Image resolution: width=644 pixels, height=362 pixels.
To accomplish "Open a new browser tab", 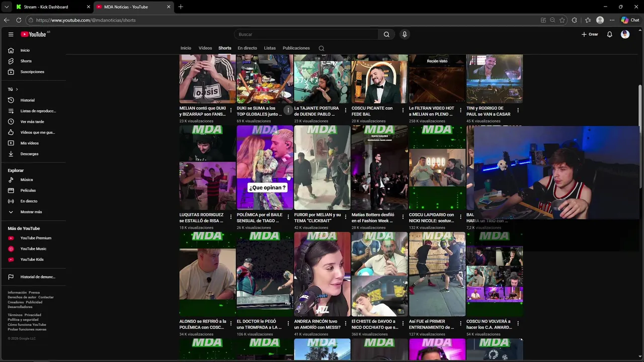I will click(x=181, y=7).
